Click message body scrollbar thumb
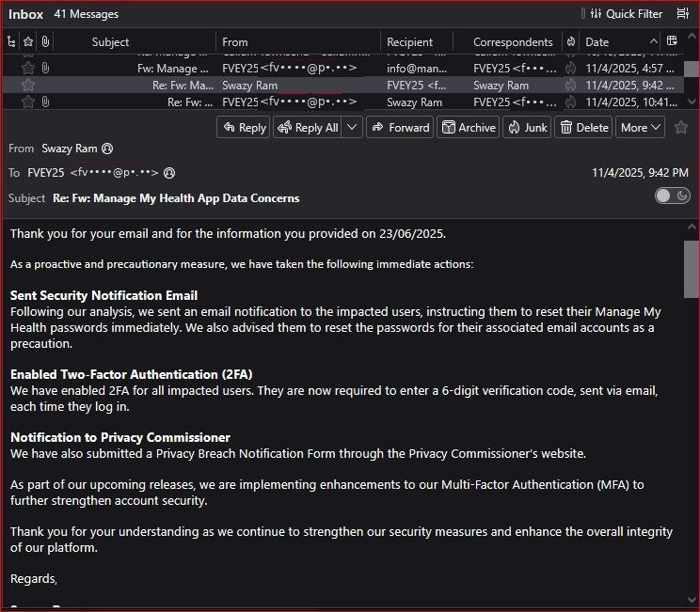Screen dimensions: 700x612 (x=692, y=269)
